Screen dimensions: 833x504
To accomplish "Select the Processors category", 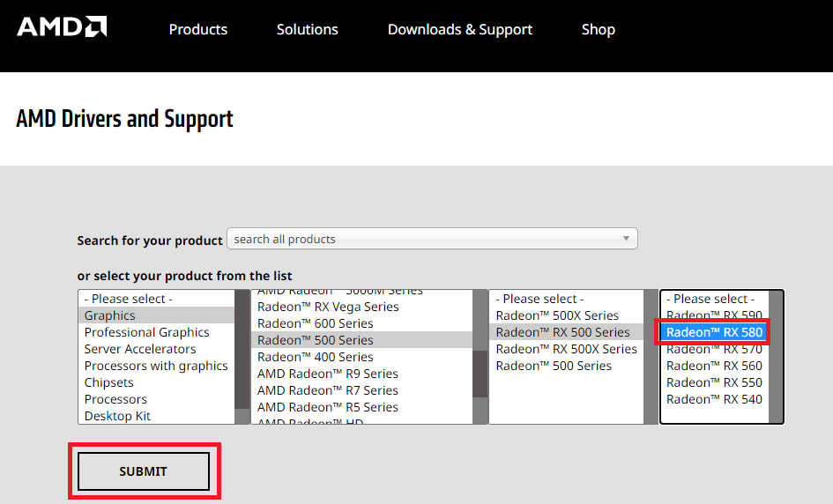I will pos(156,399).
